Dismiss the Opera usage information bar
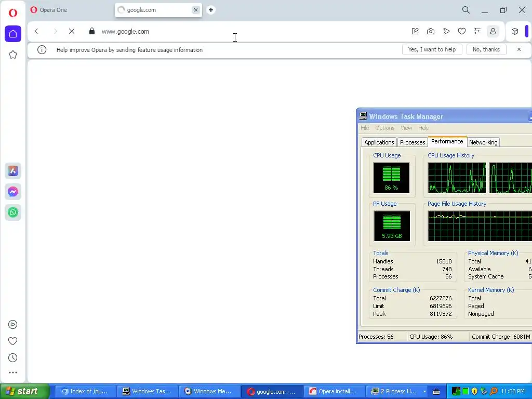Image resolution: width=532 pixels, height=399 pixels. click(519, 49)
